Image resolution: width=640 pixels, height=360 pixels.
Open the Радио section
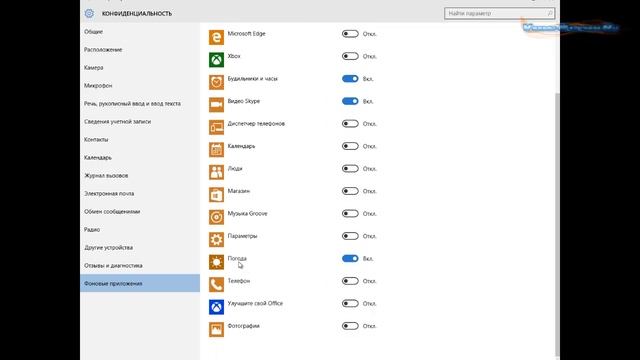(140, 229)
